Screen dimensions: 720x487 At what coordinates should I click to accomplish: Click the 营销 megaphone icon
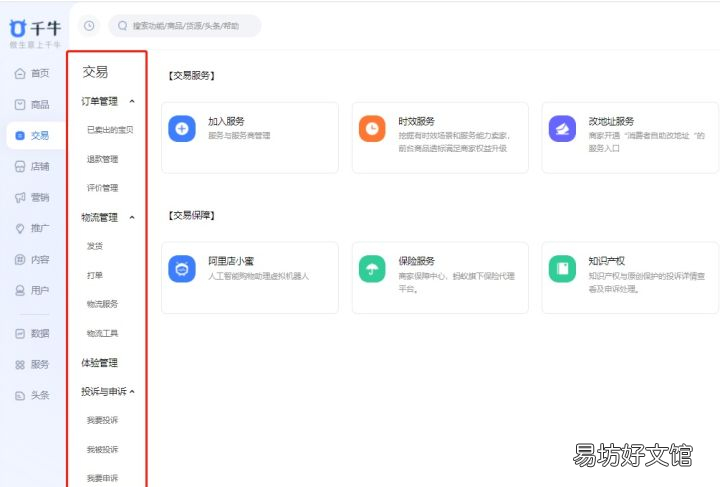(x=20, y=197)
